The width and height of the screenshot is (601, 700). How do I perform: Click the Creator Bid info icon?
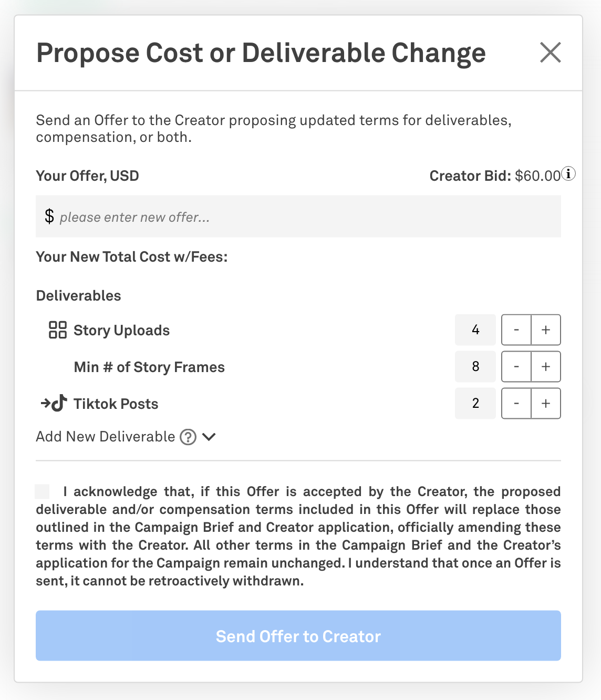pyautogui.click(x=568, y=173)
